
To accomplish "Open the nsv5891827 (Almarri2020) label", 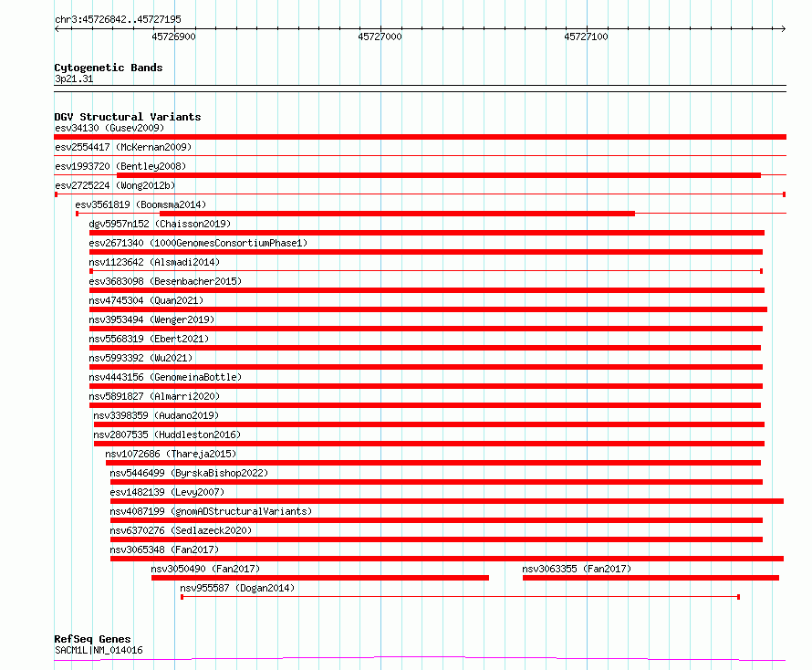I will point(154,396).
